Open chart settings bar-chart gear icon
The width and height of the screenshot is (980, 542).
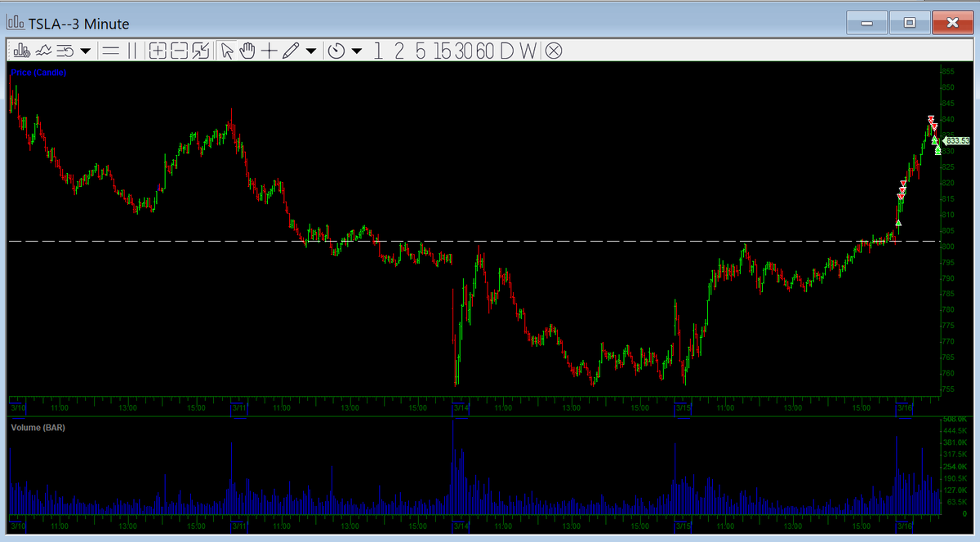(22, 51)
